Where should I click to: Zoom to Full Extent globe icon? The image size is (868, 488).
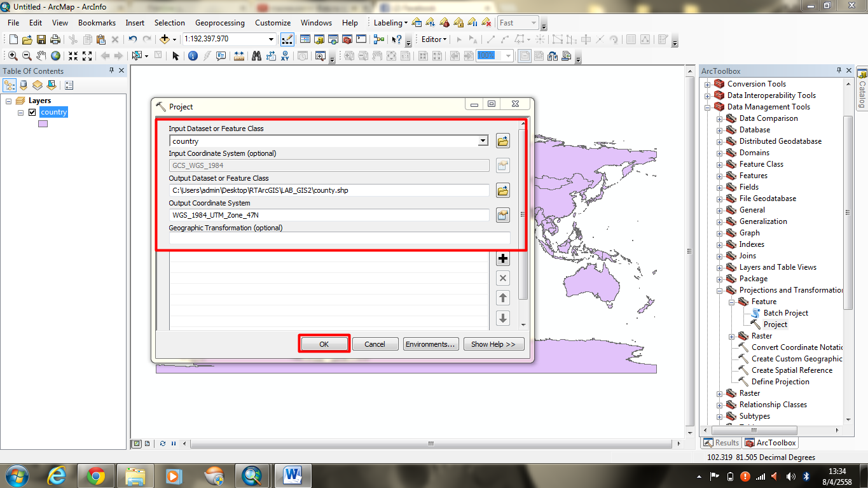56,56
